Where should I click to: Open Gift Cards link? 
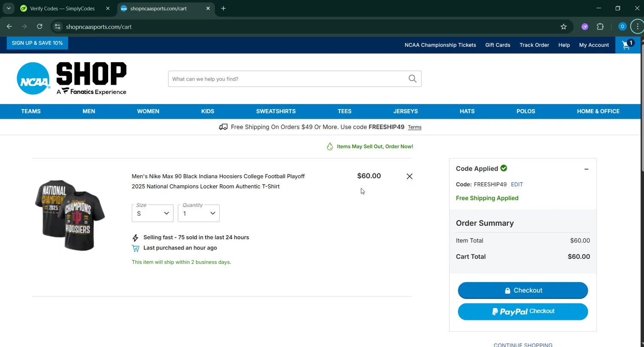pyautogui.click(x=498, y=45)
